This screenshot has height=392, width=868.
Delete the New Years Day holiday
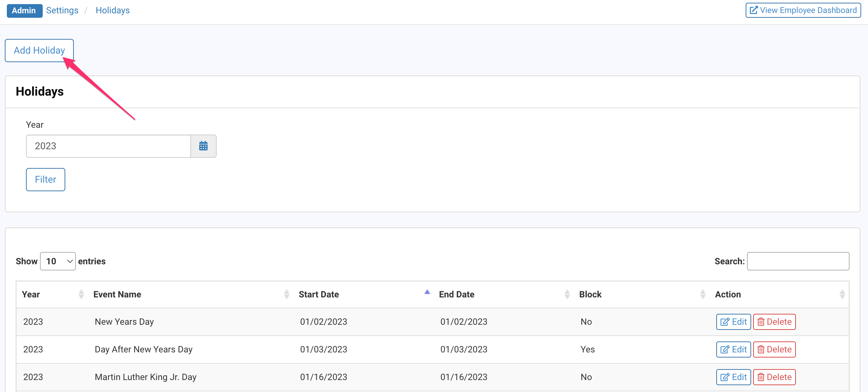coord(774,322)
